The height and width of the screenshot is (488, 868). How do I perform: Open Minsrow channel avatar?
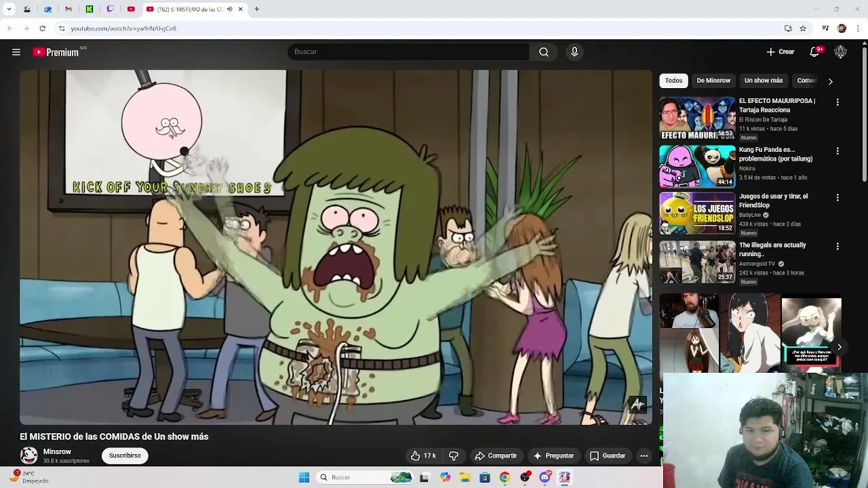pyautogui.click(x=29, y=455)
